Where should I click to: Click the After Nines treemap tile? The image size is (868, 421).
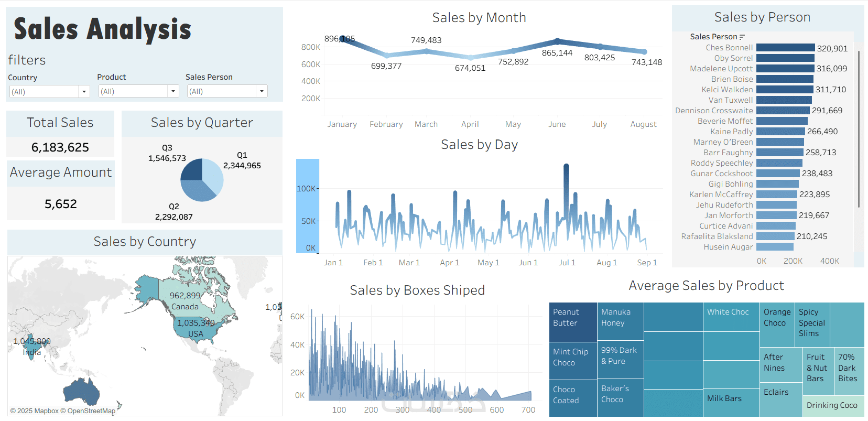781,365
